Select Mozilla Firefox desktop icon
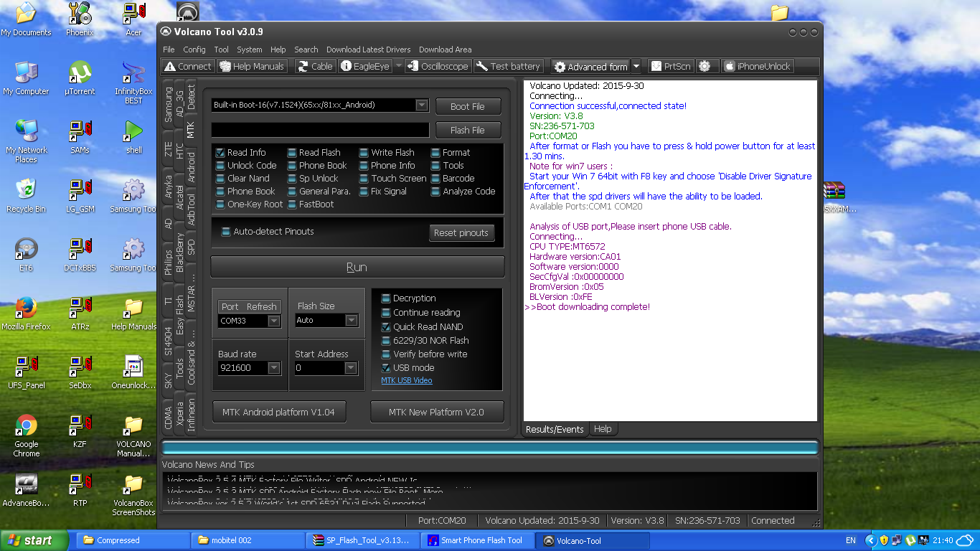 point(27,313)
